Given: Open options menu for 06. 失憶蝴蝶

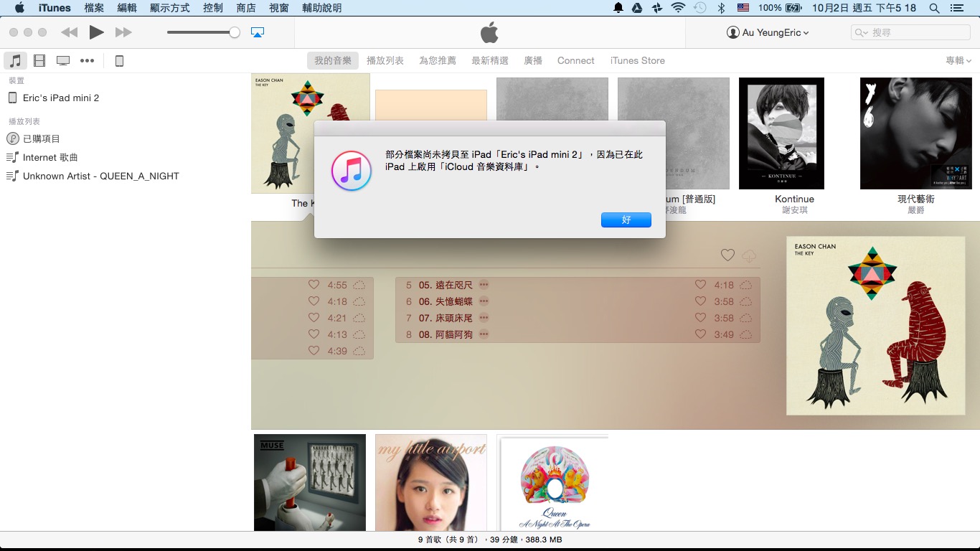Looking at the screenshot, I should click(x=484, y=301).
